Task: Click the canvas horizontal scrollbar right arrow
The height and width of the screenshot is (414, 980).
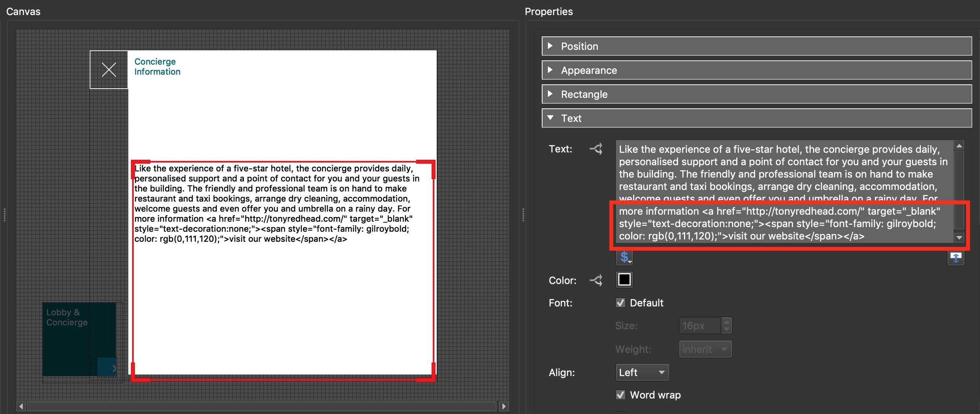Action: click(x=504, y=407)
